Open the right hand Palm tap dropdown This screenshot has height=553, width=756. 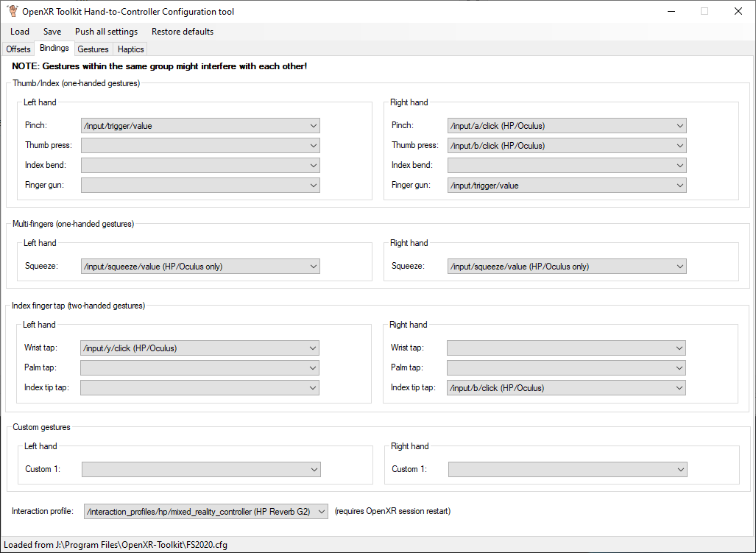pos(566,368)
